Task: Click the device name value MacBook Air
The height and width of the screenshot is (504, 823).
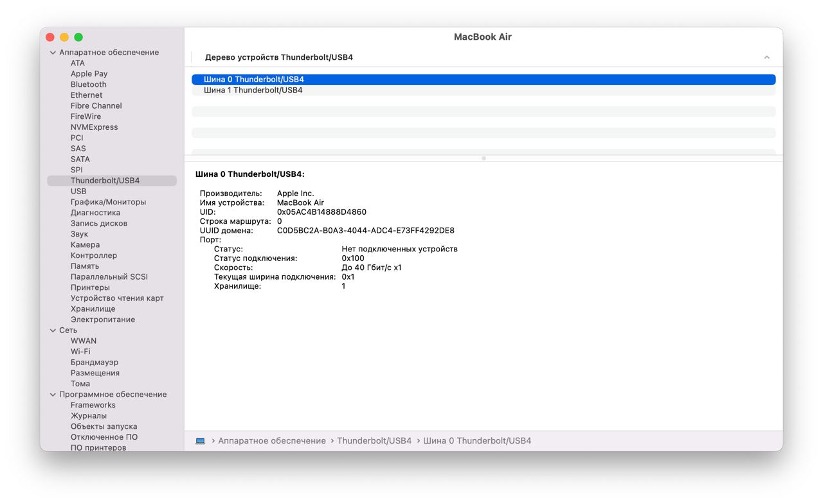Action: [x=300, y=203]
